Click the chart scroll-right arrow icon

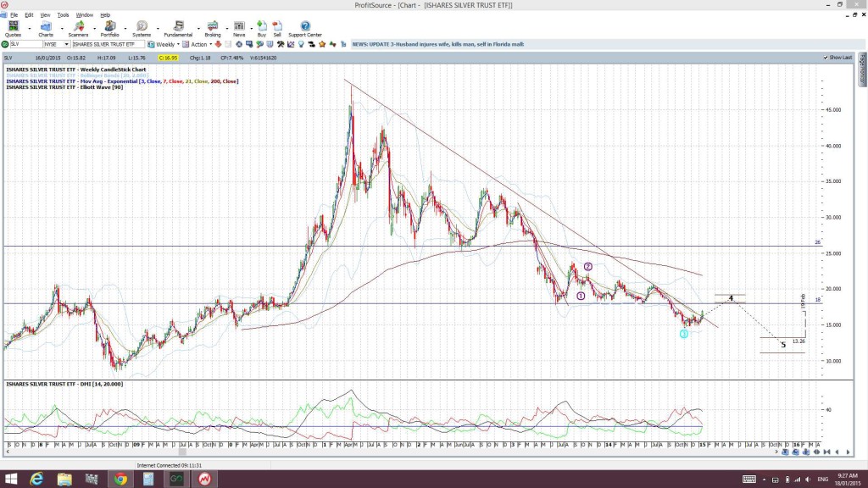tap(848, 452)
